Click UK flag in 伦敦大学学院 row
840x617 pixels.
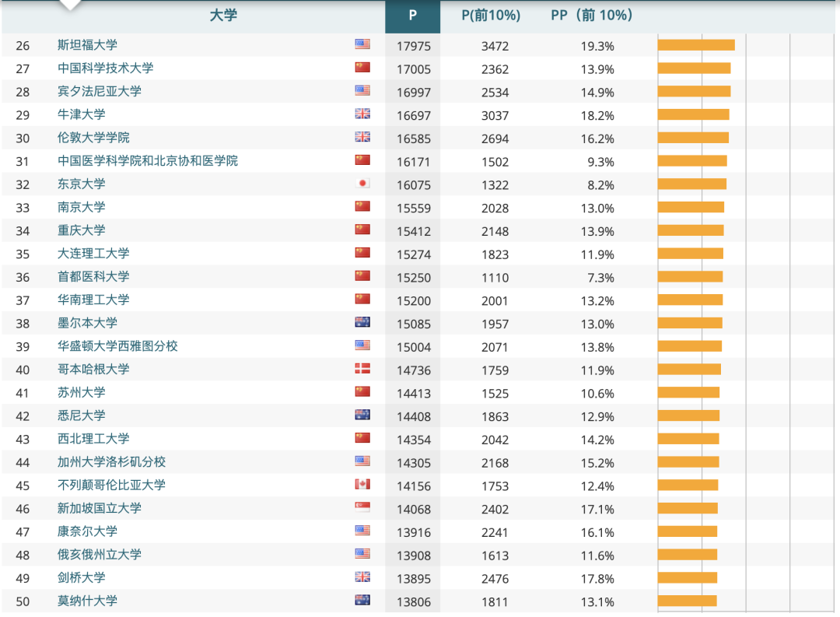coord(362,137)
